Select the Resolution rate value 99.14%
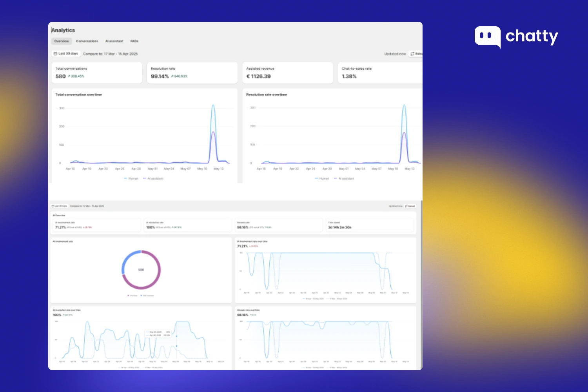 [x=160, y=76]
